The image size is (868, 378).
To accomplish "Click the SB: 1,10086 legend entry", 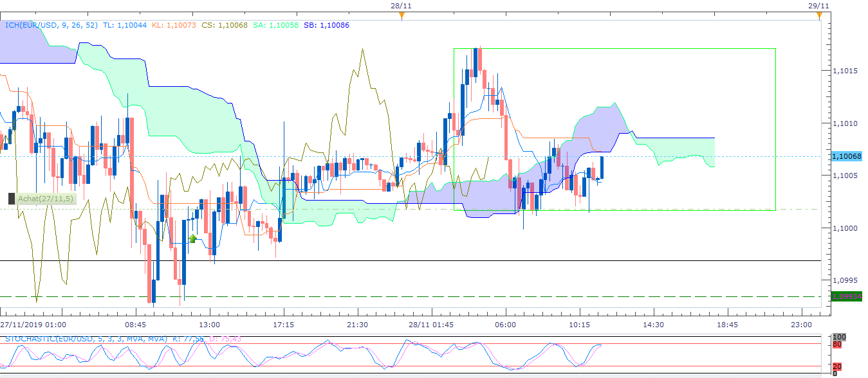I will [x=328, y=25].
